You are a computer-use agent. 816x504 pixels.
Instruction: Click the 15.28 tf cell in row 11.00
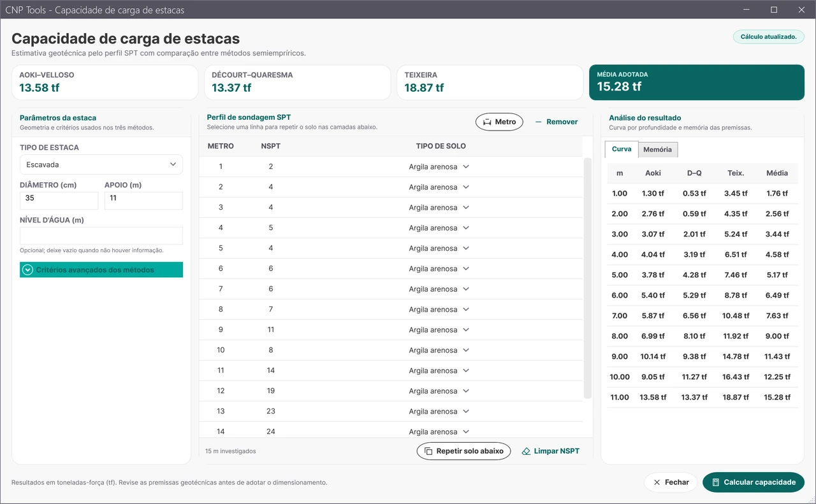point(777,398)
